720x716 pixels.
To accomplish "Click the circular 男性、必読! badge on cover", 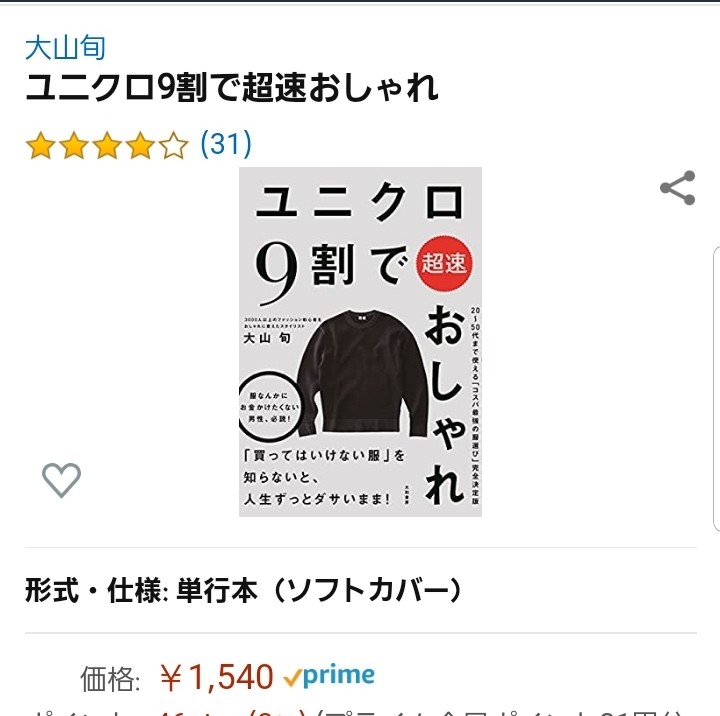I will 270,407.
